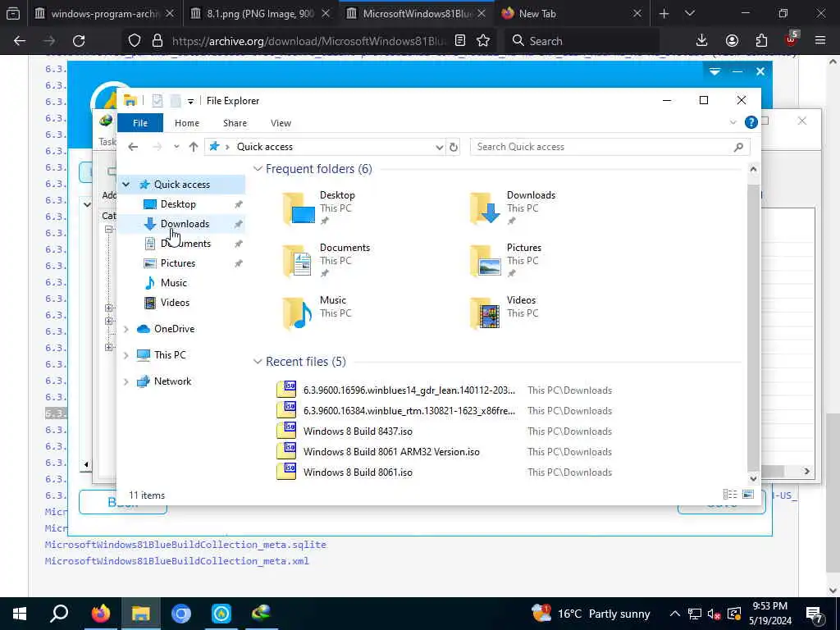
Task: Select Music in the navigation pane
Action: (x=174, y=283)
